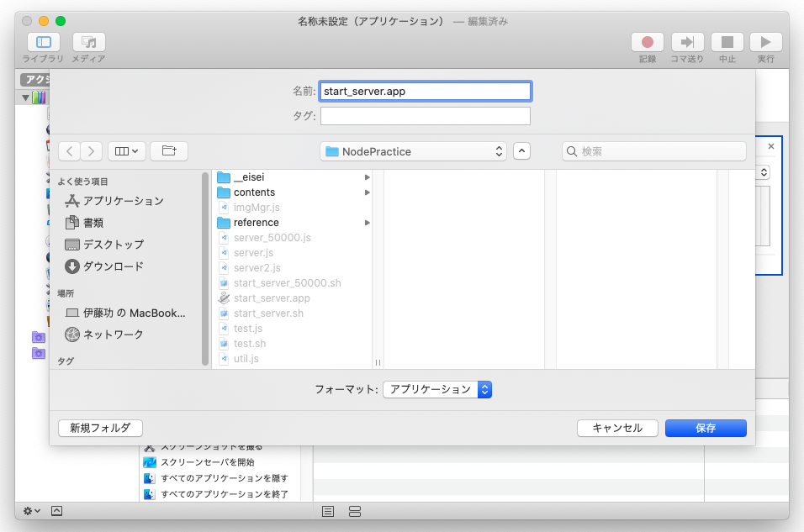804x532 pixels.
Task: Select the imgMgr.js file
Action: 249,208
